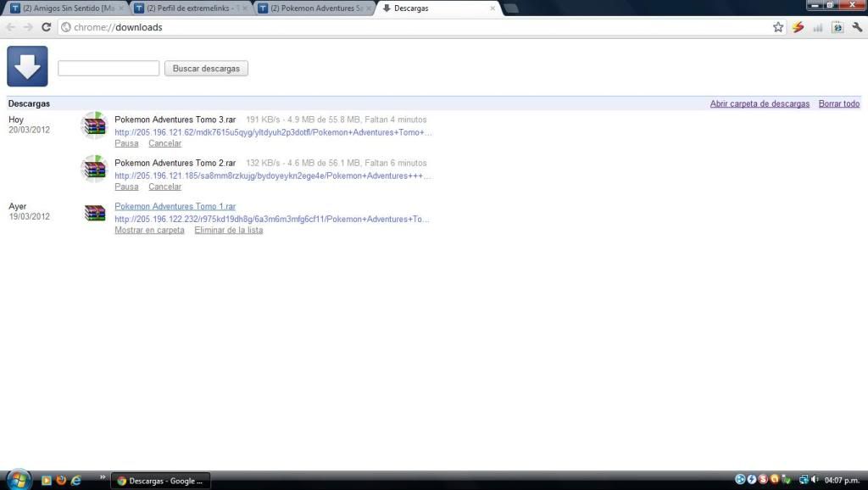Screen dimensions: 868x490
Task: Open the Abrir carpeta de descargas link
Action: coord(759,103)
